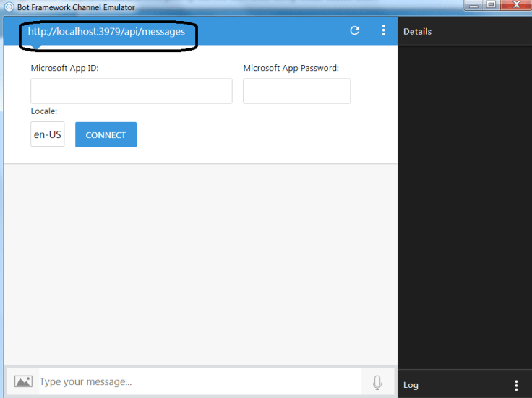Screen dimensions: 532x398
Task: Select the en-US Locale field
Action: 47,134
